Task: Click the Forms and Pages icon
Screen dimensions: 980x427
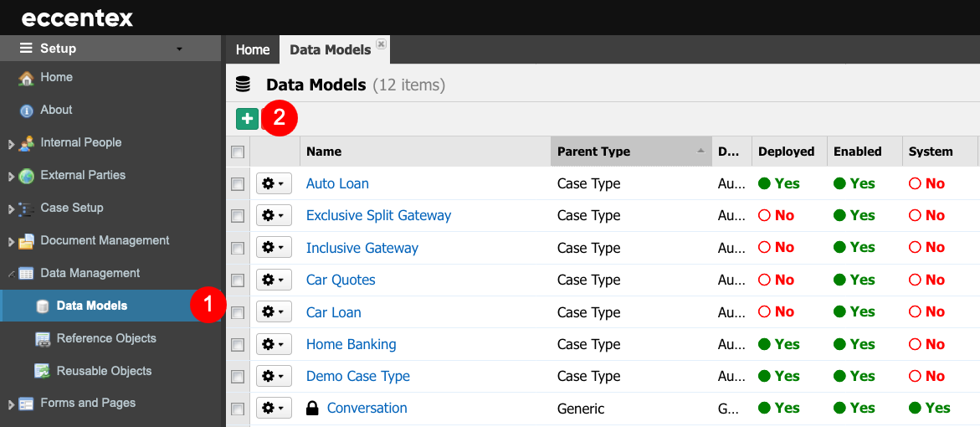Action: (26, 404)
